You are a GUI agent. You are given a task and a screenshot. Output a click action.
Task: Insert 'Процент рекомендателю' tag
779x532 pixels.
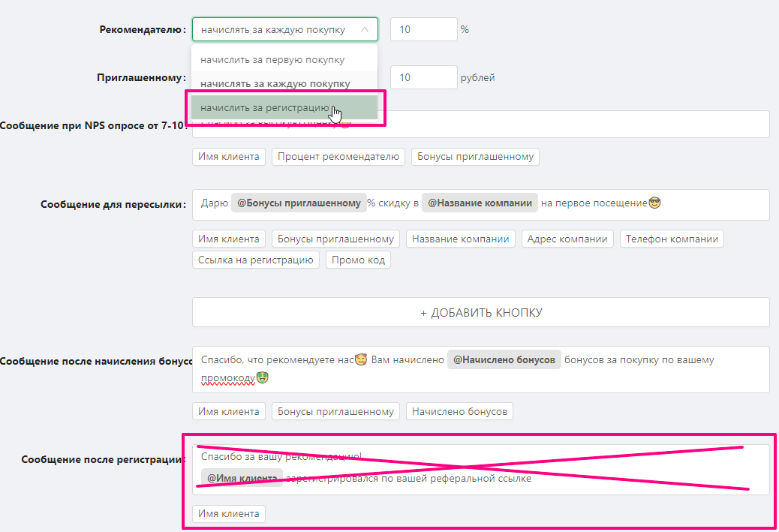[338, 157]
